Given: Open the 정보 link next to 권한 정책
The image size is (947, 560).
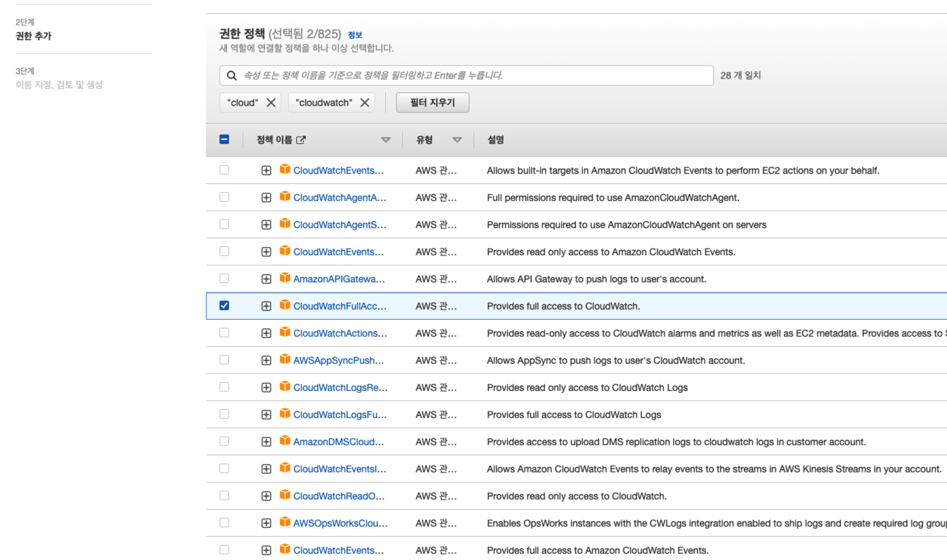Looking at the screenshot, I should (355, 35).
